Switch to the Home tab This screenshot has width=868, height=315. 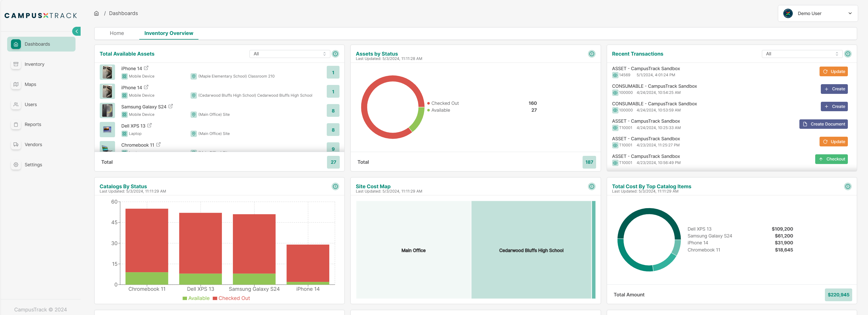point(117,33)
